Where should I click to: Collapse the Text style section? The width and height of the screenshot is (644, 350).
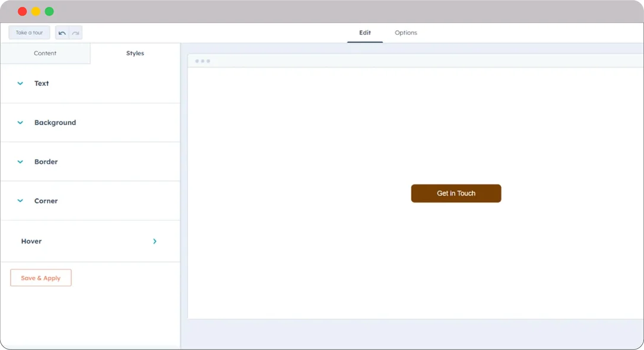[20, 83]
